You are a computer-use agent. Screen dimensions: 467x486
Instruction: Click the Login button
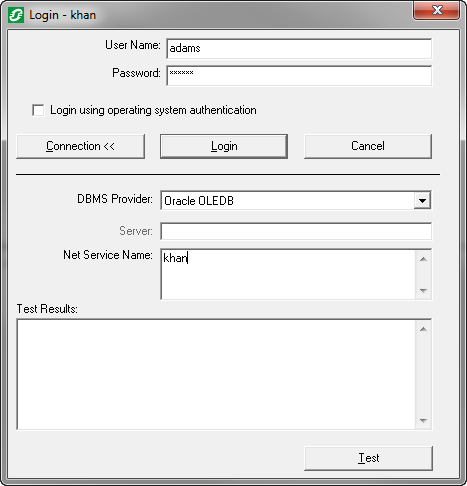tap(224, 146)
